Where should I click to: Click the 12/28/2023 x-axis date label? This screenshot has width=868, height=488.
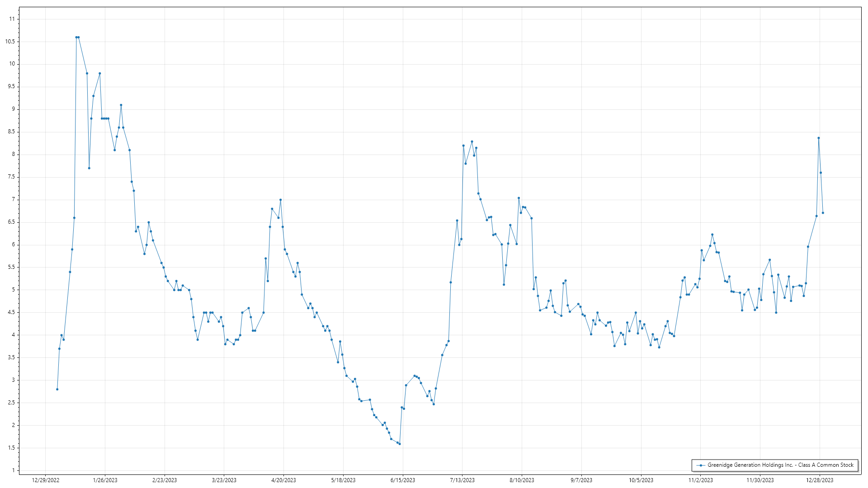820,480
